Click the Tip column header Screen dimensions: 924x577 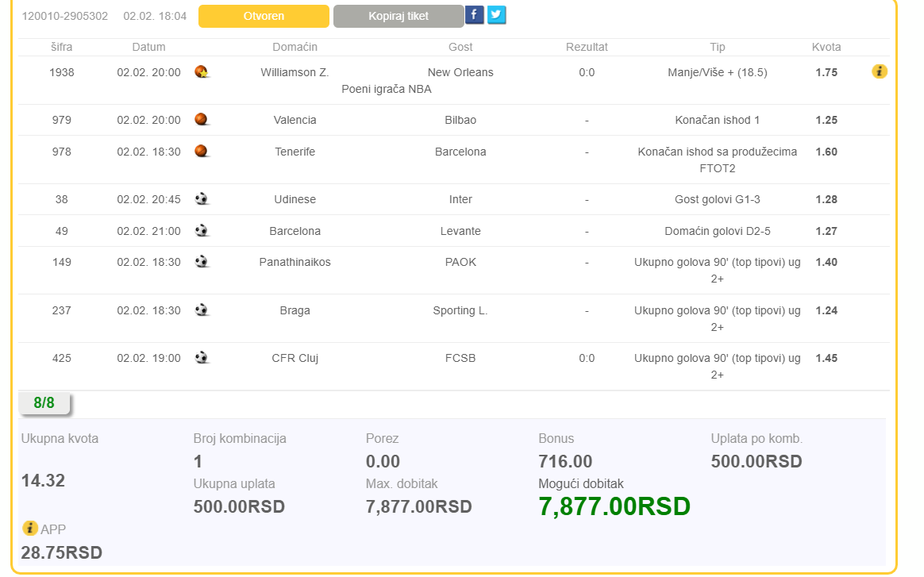click(717, 47)
